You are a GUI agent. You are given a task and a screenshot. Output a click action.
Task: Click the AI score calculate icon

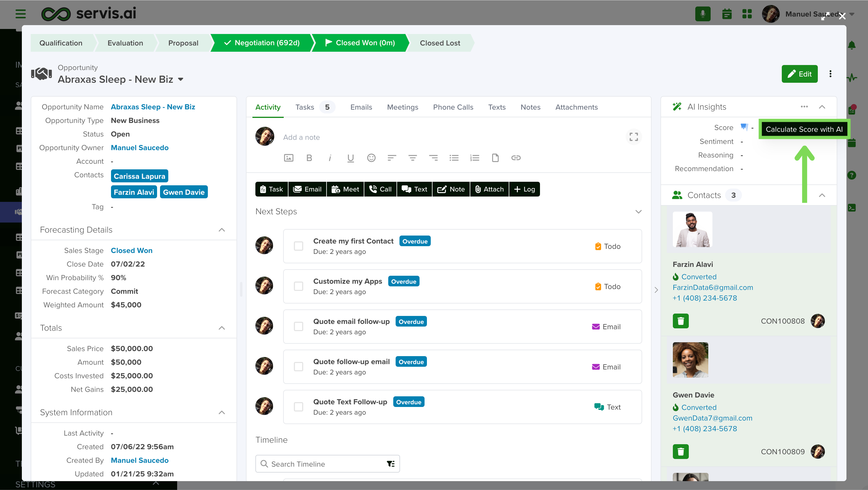point(744,127)
